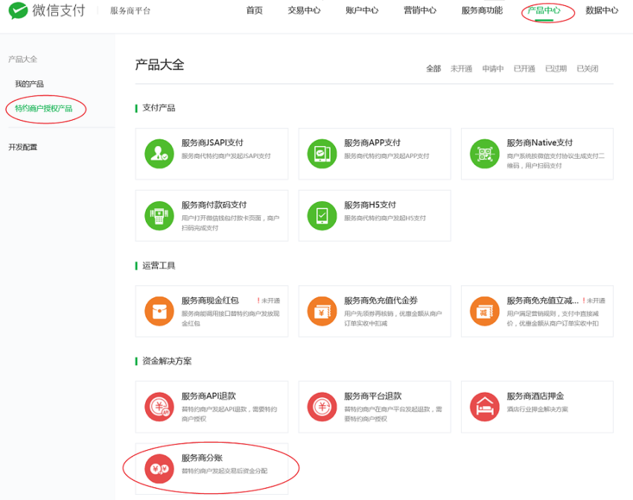The height and width of the screenshot is (500, 633).
Task: Click the 服务商APP支付 product icon
Action: point(322,153)
